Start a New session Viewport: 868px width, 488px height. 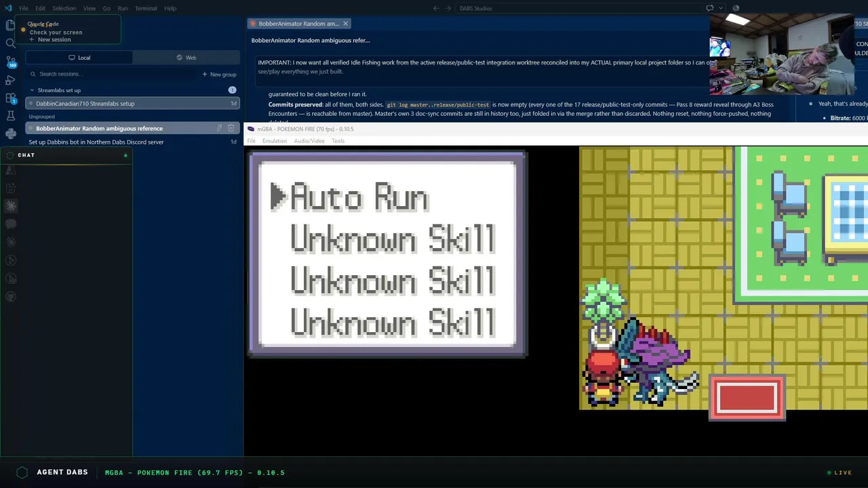tap(50, 39)
